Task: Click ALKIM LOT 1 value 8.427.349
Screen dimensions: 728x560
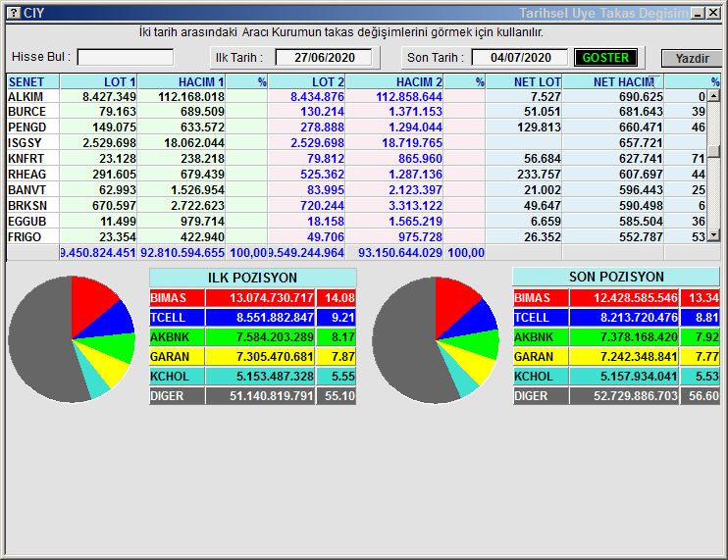Action: 110,96
